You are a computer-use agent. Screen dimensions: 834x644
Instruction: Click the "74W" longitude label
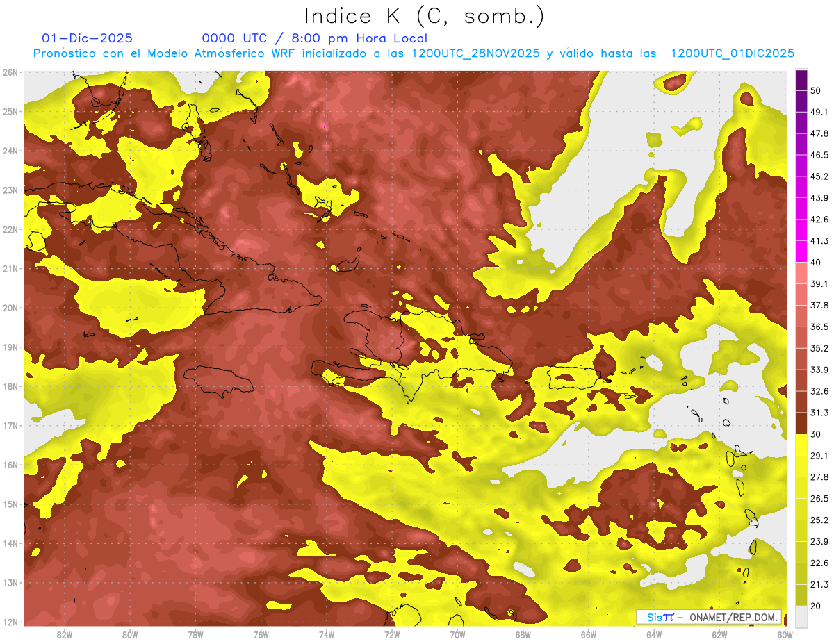point(326,634)
